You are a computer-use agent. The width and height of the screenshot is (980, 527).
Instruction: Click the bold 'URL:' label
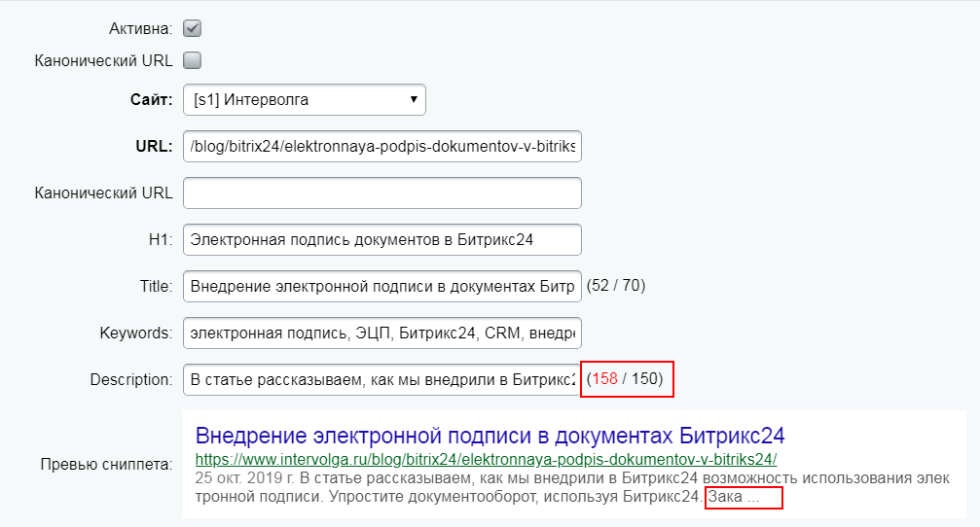pyautogui.click(x=154, y=146)
